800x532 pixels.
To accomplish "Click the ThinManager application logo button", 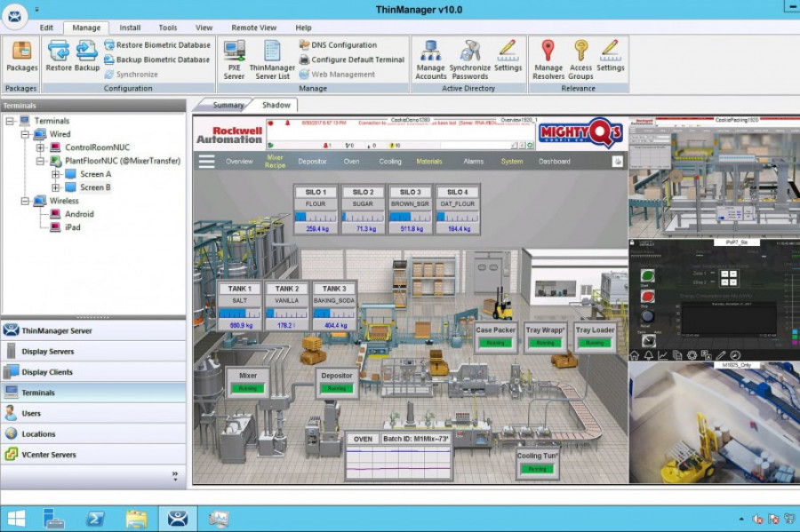I will 15,16.
